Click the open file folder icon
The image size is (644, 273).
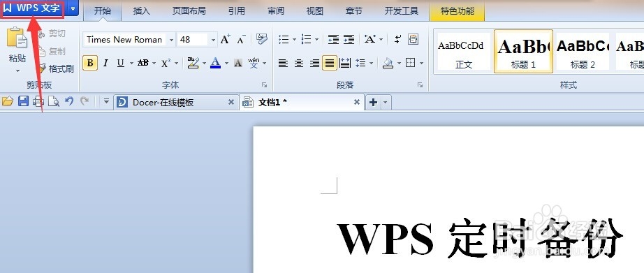[8, 101]
